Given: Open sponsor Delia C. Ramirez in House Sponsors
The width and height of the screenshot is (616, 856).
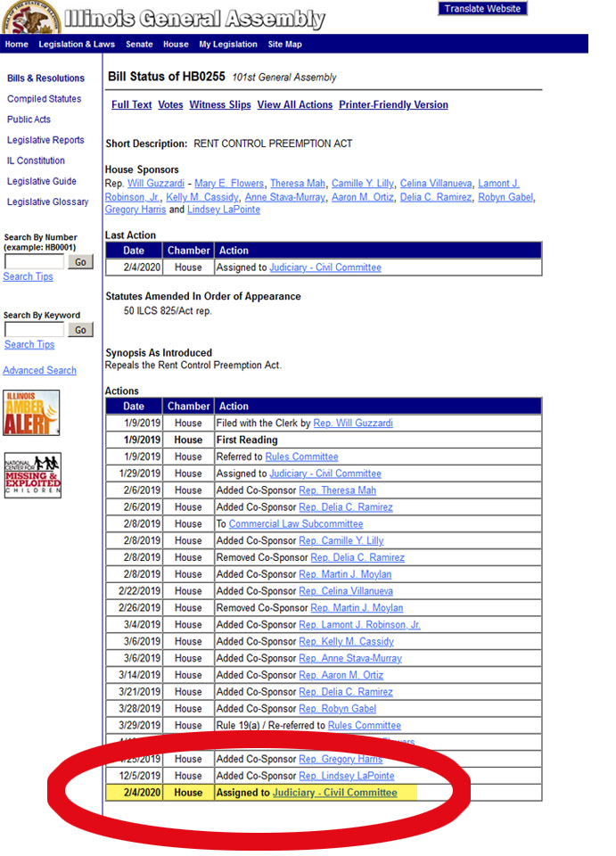Looking at the screenshot, I should click(x=436, y=197).
